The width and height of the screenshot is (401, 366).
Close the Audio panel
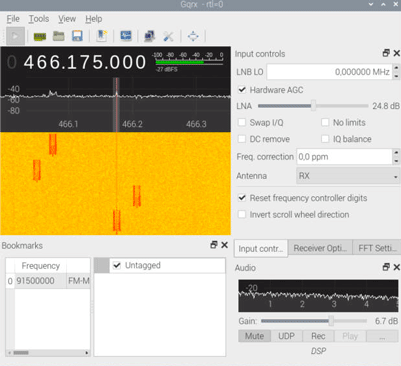pyautogui.click(x=396, y=267)
